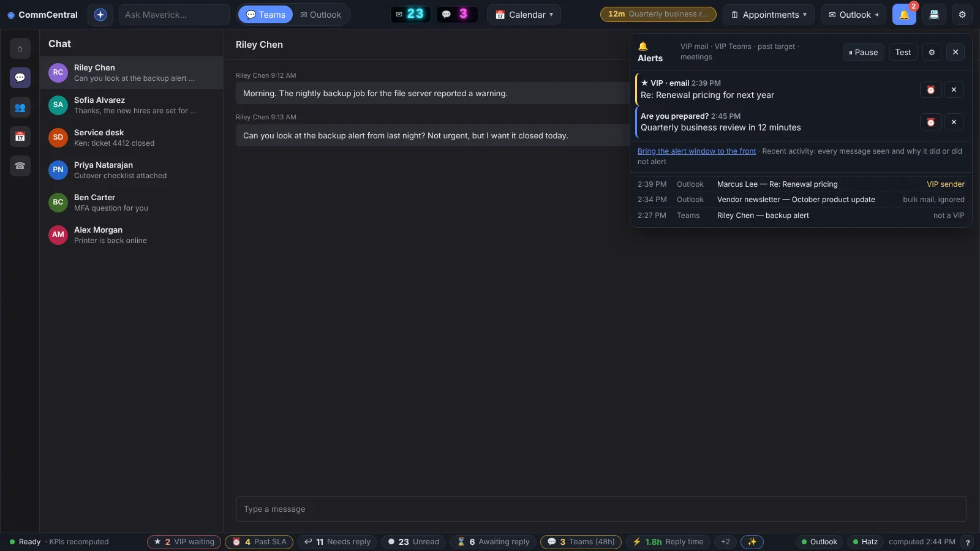
Task: Close the Alerts panel
Action: [956, 52]
